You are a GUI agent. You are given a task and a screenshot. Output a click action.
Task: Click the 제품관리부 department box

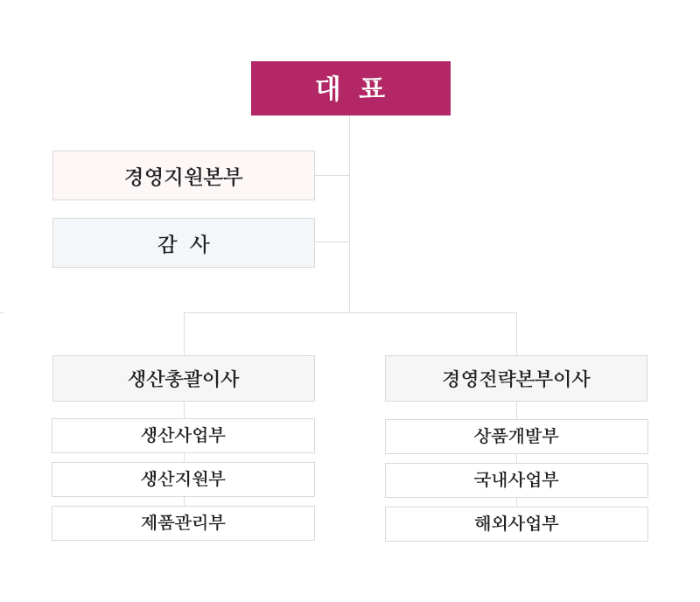click(184, 523)
